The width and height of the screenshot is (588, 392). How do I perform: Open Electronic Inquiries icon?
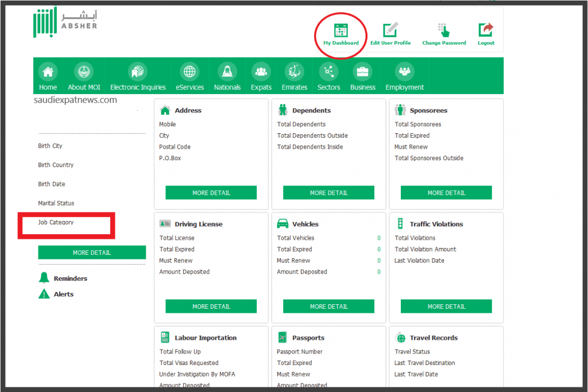(x=138, y=72)
